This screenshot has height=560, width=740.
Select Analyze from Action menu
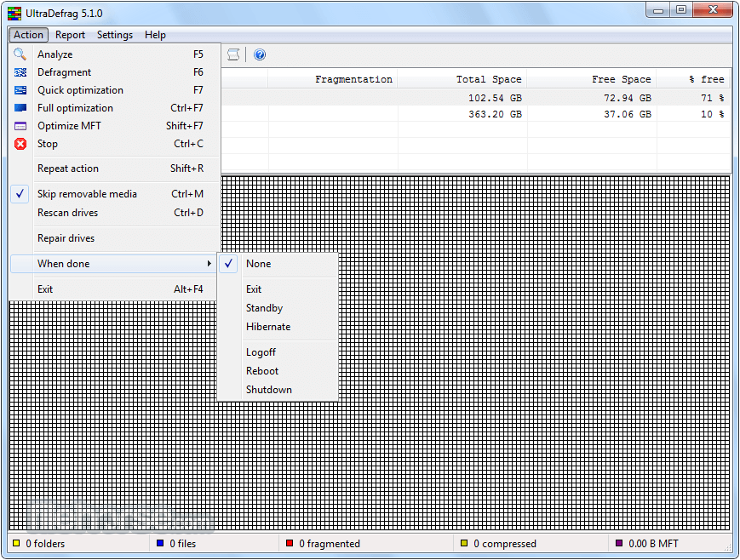114,54
